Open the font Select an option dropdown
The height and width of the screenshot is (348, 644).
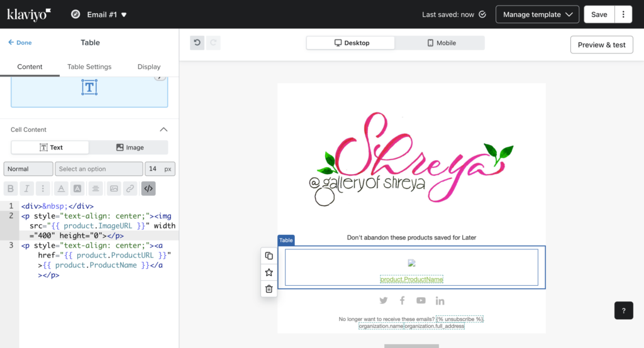(x=99, y=169)
